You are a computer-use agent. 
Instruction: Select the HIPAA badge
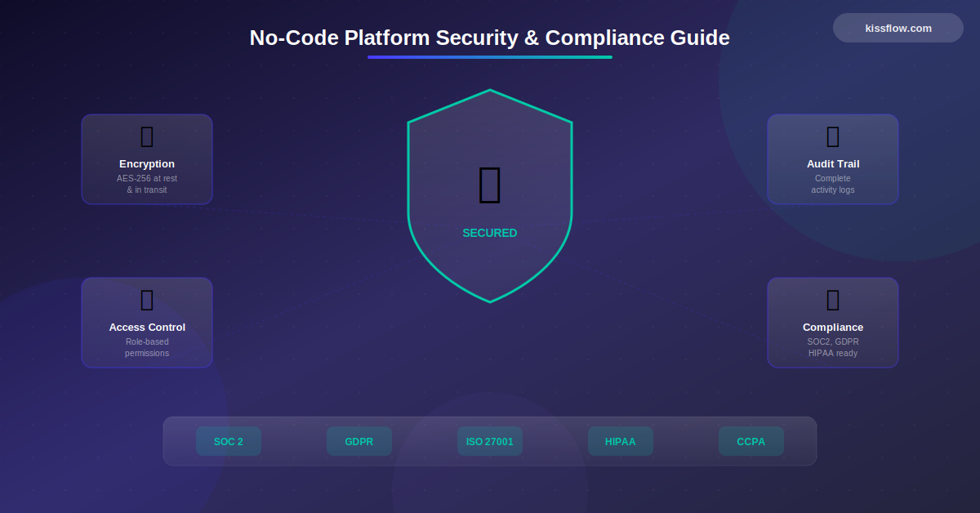(x=621, y=441)
